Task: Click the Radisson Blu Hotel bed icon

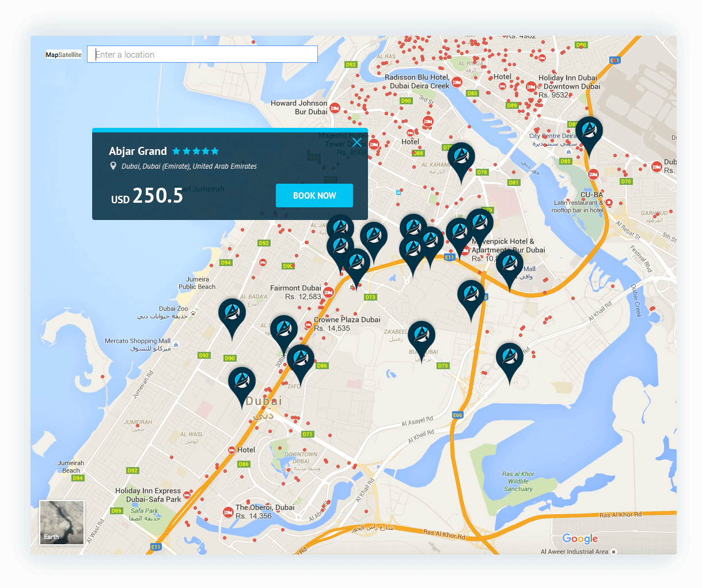Action: [x=457, y=82]
